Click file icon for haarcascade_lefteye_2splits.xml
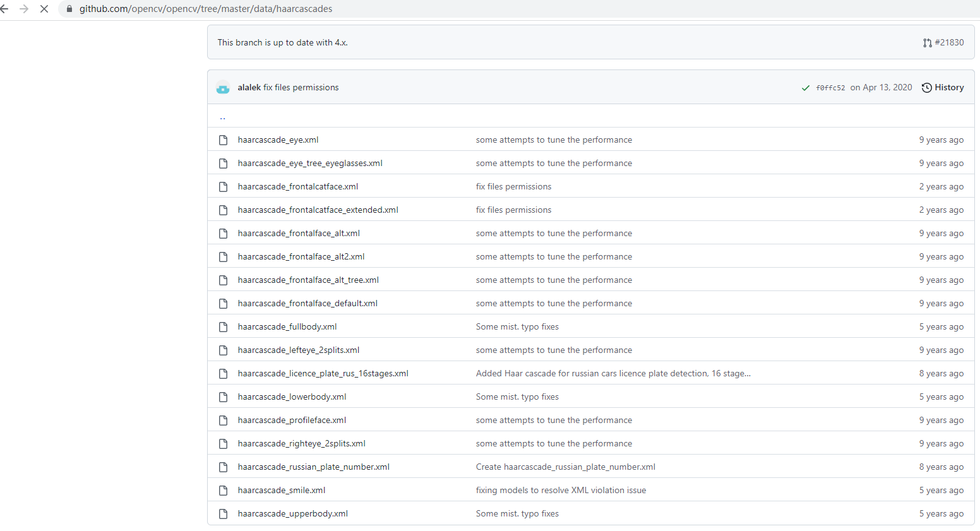The image size is (980, 531). (223, 350)
